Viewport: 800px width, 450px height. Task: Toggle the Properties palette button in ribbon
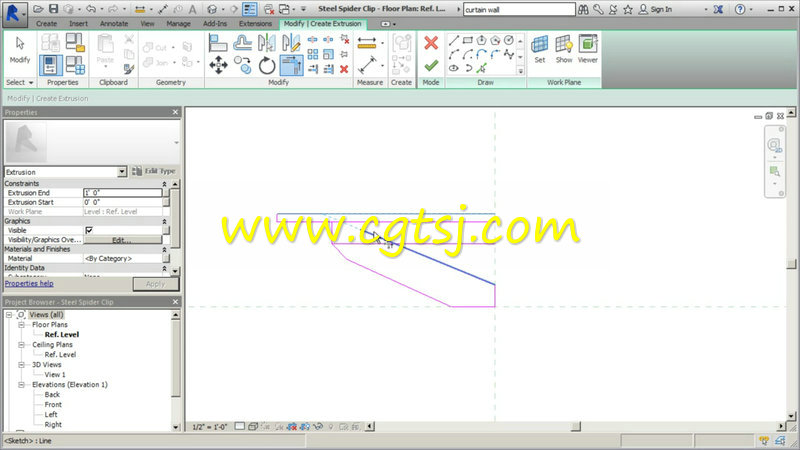51,65
